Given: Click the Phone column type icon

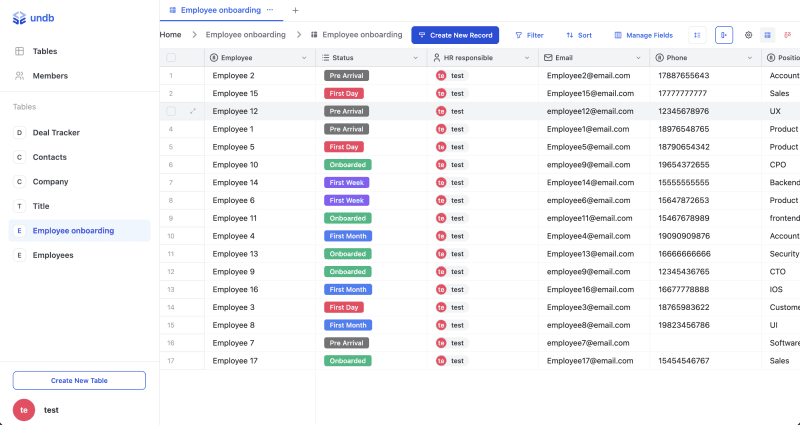Looking at the screenshot, I should (x=660, y=58).
